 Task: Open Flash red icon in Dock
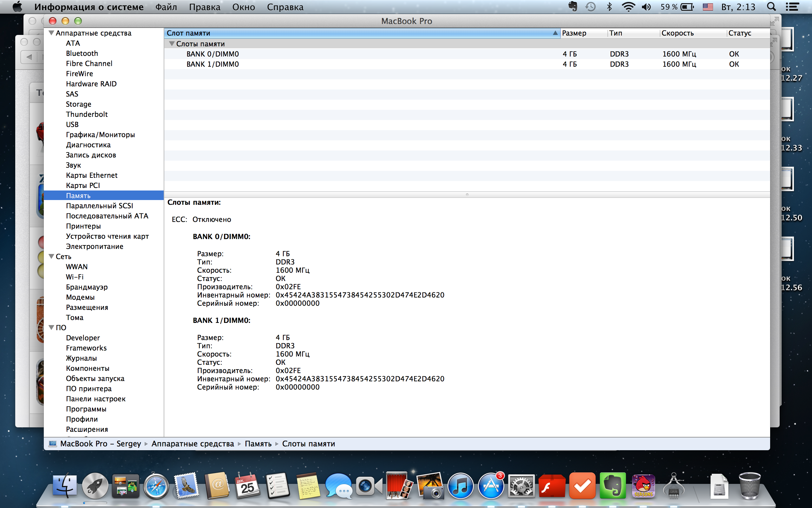[552, 486]
